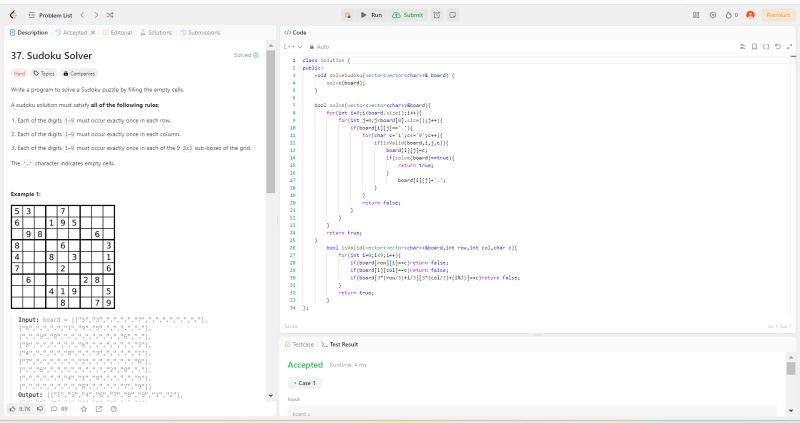Dislike the problem with thumbs down
The image size is (800, 423).
click(40, 409)
